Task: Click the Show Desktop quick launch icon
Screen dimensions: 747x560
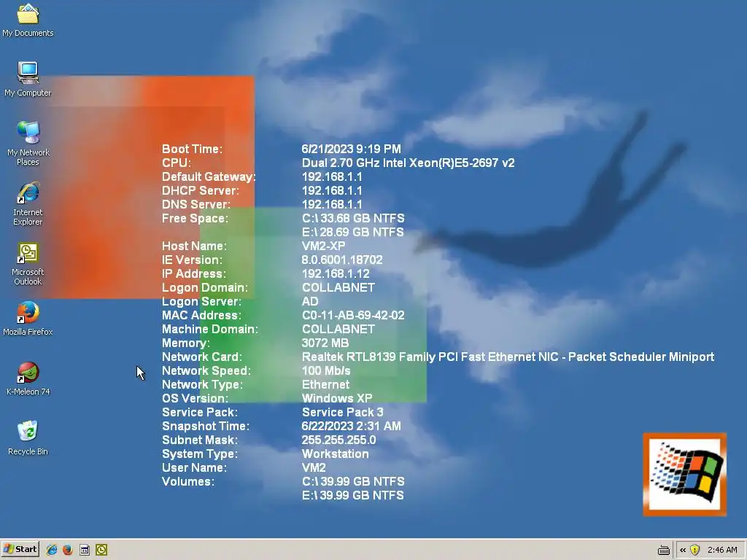Action: 85,550
